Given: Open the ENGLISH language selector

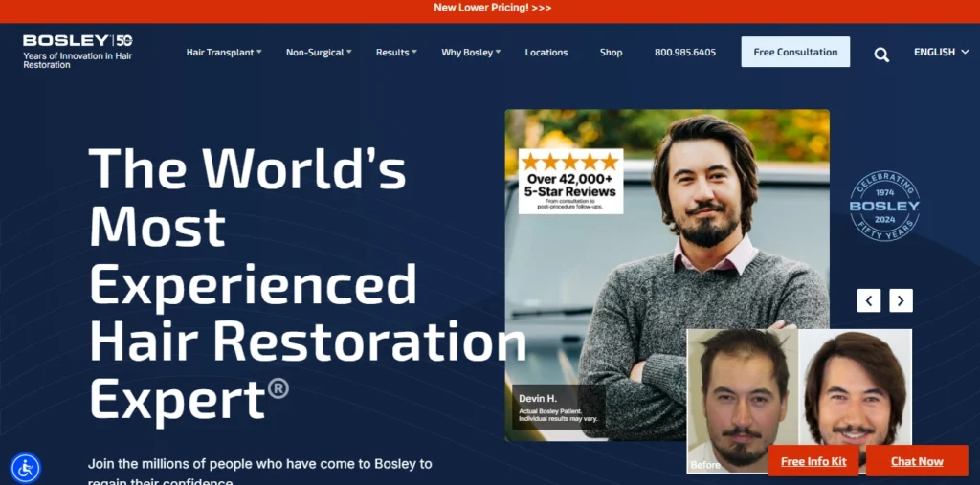Looking at the screenshot, I should 942,52.
